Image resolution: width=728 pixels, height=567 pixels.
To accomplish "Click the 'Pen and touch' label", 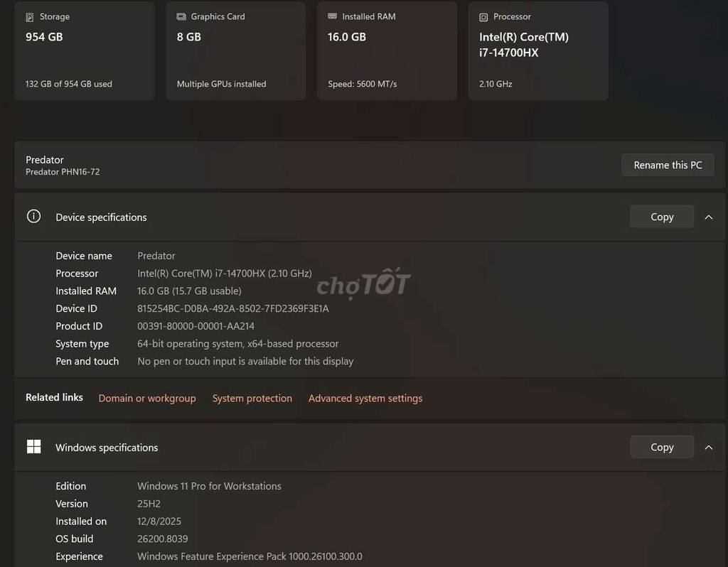I will (x=87, y=362).
